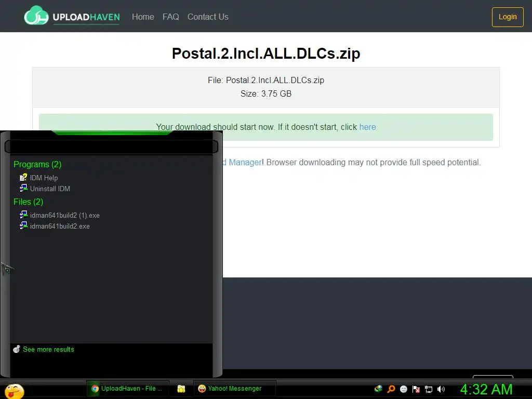The image size is (532, 399).
Task: Launch IDM Help from Programs
Action: click(x=44, y=178)
